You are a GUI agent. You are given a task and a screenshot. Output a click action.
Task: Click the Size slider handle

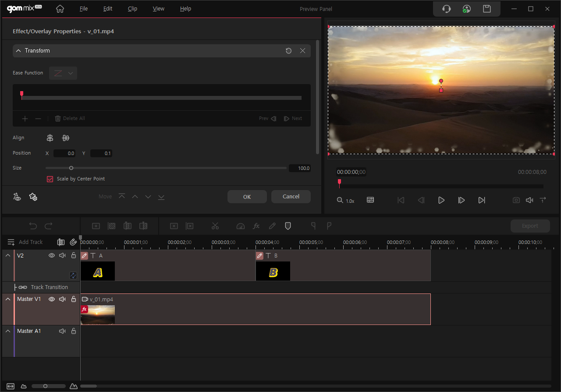click(x=71, y=168)
